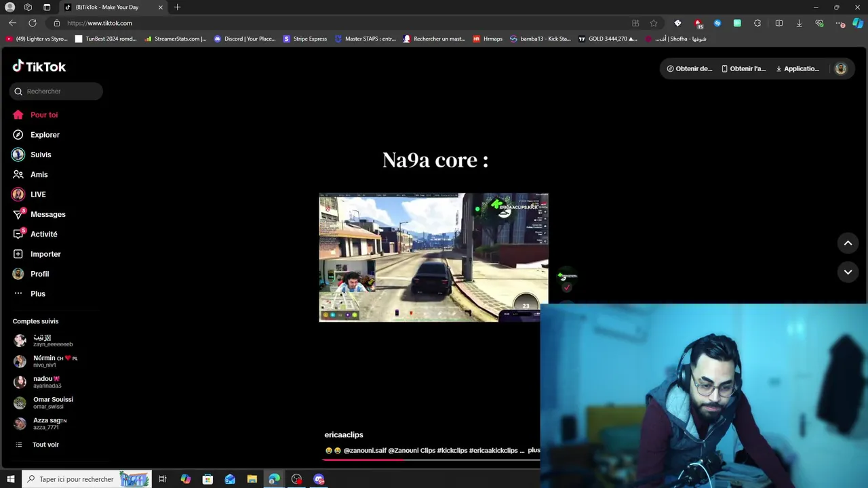Close the TikTok - Make Your Day tab
This screenshot has width=868, height=488.
(x=161, y=7)
